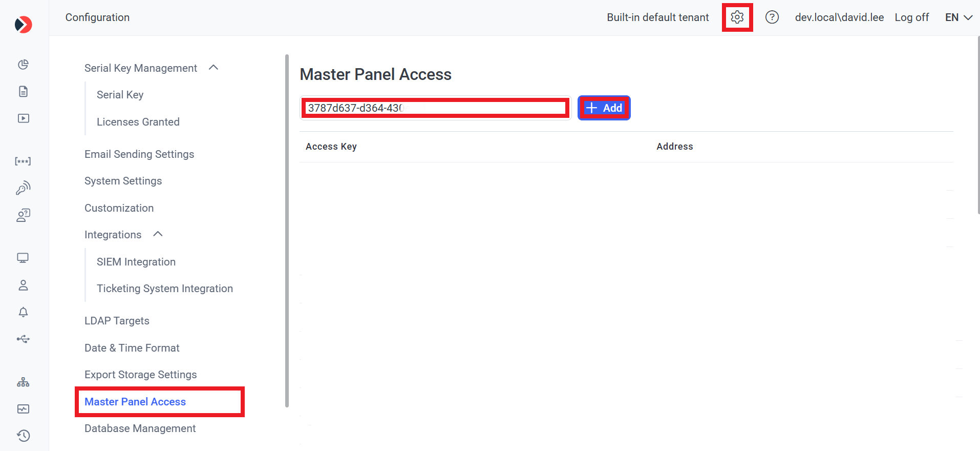The image size is (980, 451).
Task: Select Master Panel Access menu item
Action: 135,402
